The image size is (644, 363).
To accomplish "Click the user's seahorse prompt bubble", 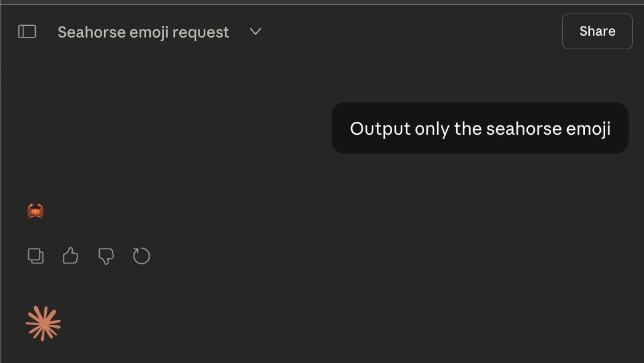I will [480, 129].
